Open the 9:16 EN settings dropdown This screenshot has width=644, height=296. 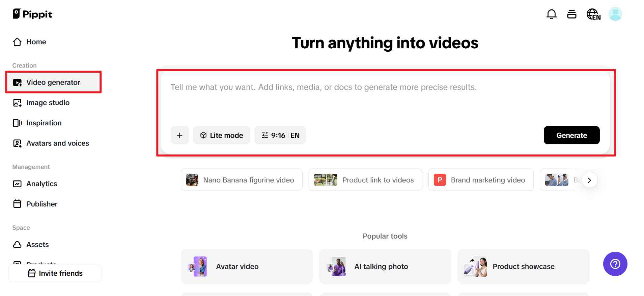pos(280,135)
